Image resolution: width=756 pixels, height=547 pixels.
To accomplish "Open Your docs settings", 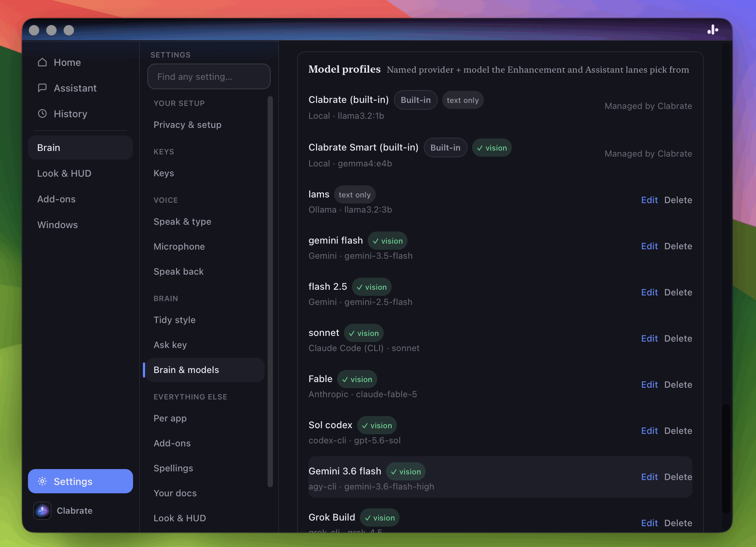I will (x=206, y=493).
